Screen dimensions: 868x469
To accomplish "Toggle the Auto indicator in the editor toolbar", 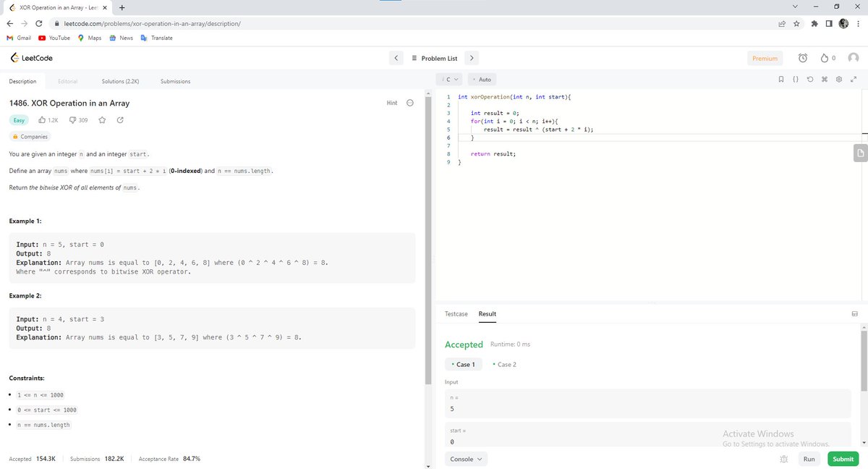I will 481,79.
